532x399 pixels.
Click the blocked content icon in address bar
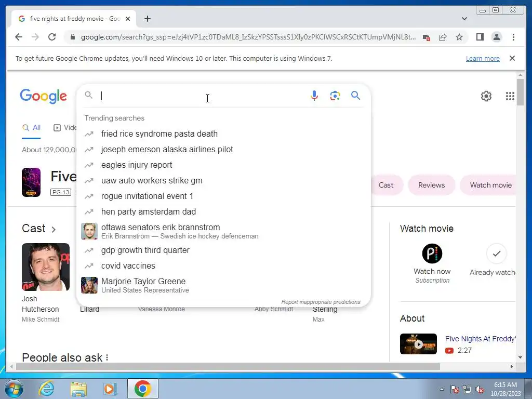coord(427,37)
